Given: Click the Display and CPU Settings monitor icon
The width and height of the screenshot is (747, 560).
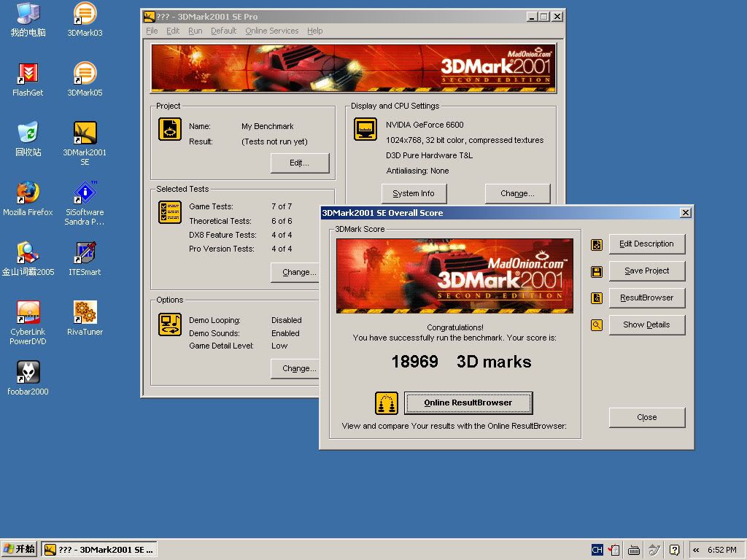Looking at the screenshot, I should click(365, 129).
